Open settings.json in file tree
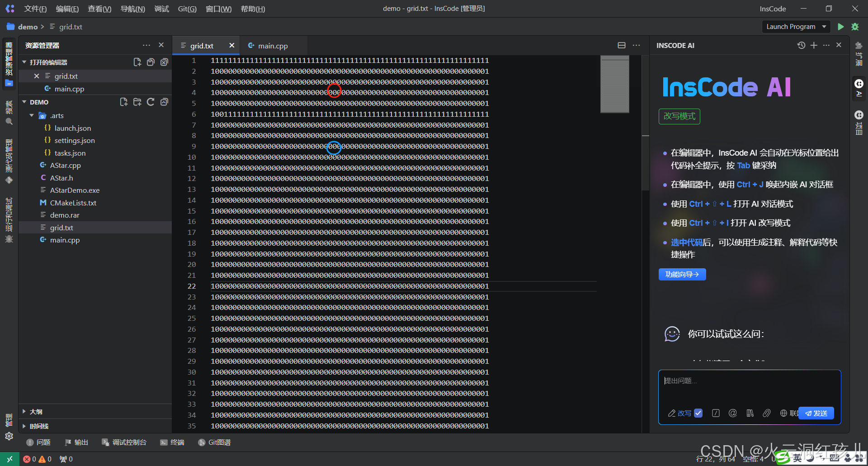The width and height of the screenshot is (868, 466). (75, 140)
